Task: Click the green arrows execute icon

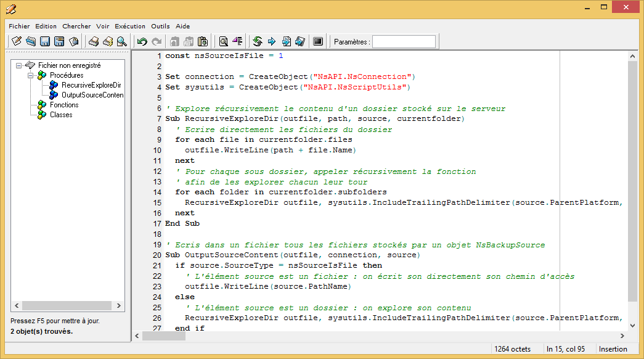Action: 258,42
